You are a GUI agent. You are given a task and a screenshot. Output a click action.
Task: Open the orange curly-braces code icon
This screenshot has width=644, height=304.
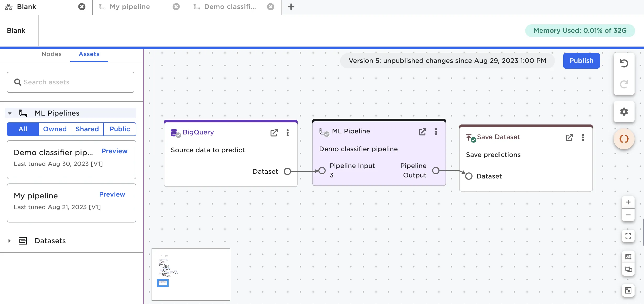(x=624, y=139)
